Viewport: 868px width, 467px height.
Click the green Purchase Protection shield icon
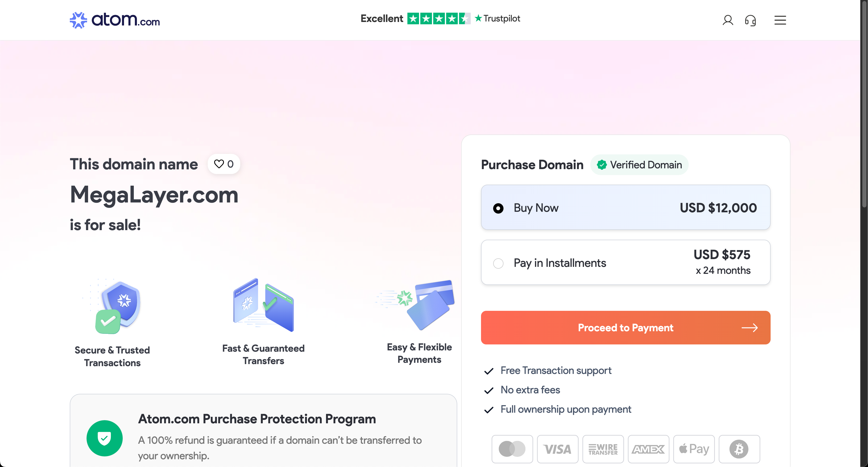(104, 438)
